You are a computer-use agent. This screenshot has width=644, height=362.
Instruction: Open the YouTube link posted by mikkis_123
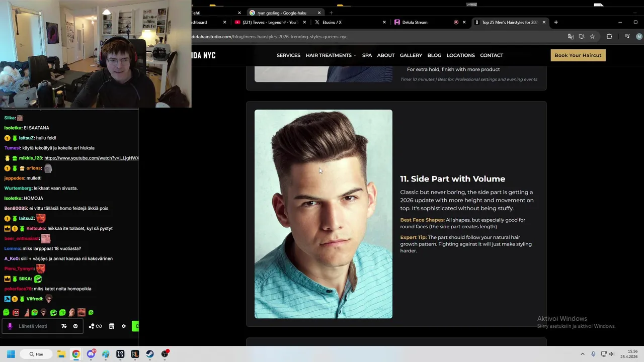click(92, 158)
